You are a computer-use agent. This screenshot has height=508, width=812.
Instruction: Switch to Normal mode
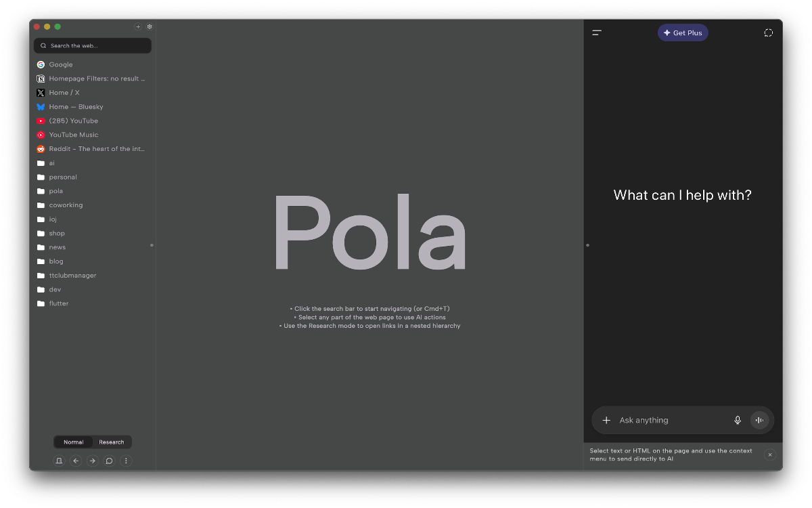[74, 442]
